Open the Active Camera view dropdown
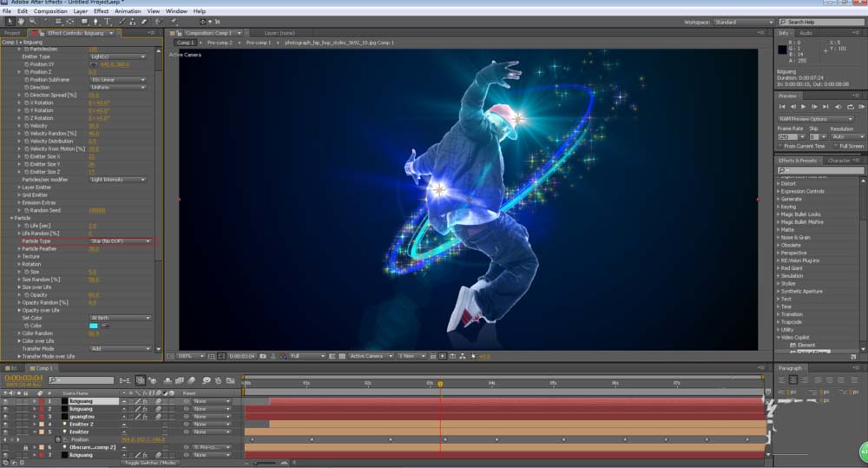Viewport: 868px width, 468px height. click(371, 356)
